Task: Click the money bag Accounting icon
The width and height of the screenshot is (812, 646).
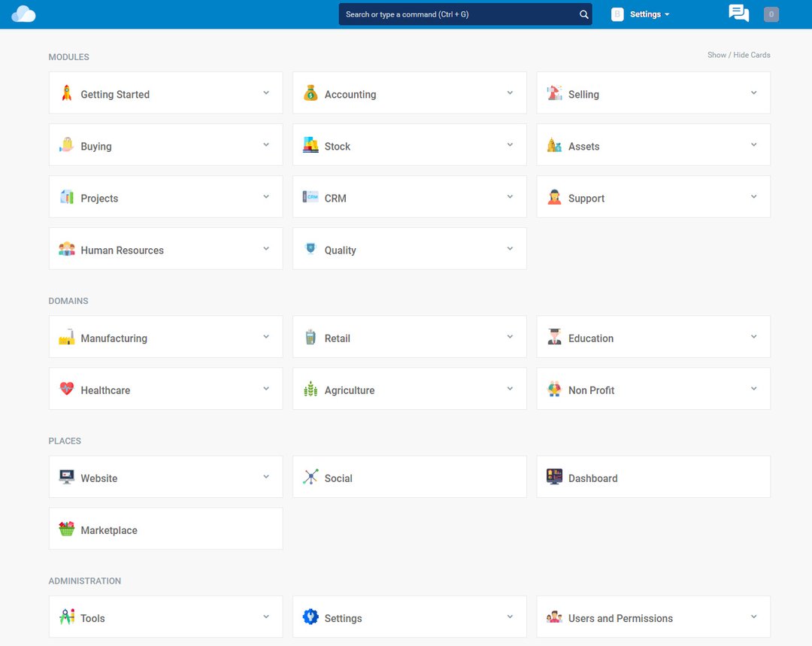Action: point(311,93)
